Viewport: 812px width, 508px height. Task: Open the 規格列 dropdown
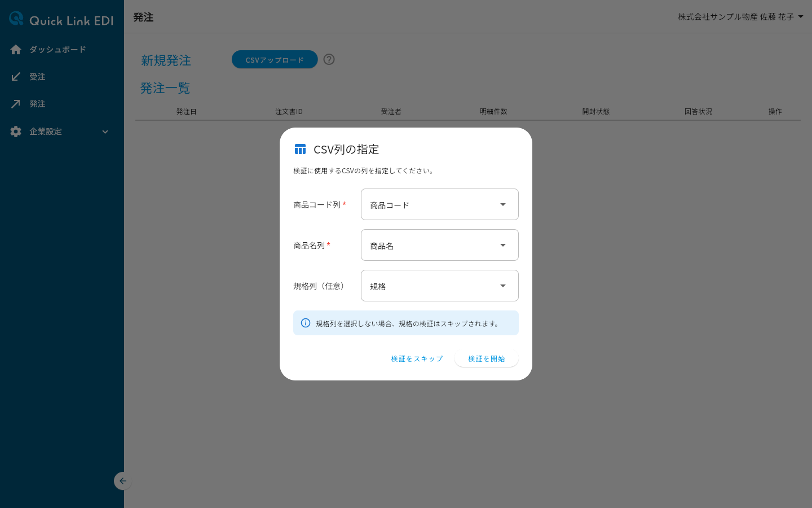(x=440, y=286)
